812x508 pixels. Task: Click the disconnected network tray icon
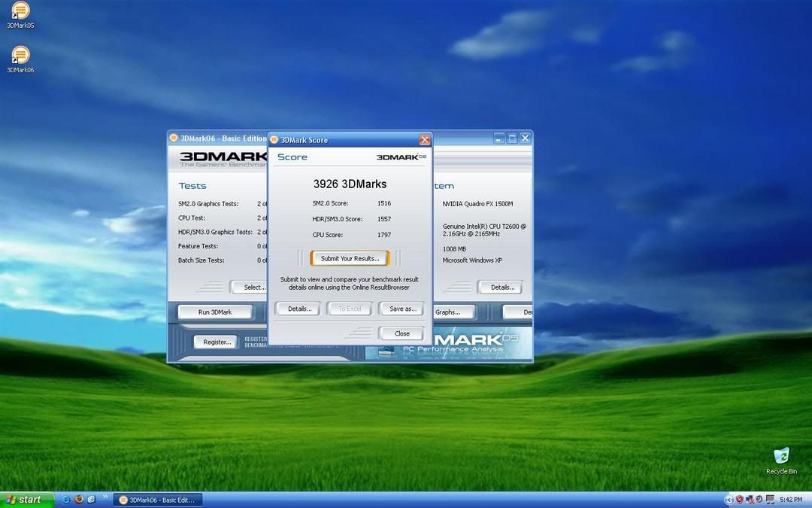750,500
